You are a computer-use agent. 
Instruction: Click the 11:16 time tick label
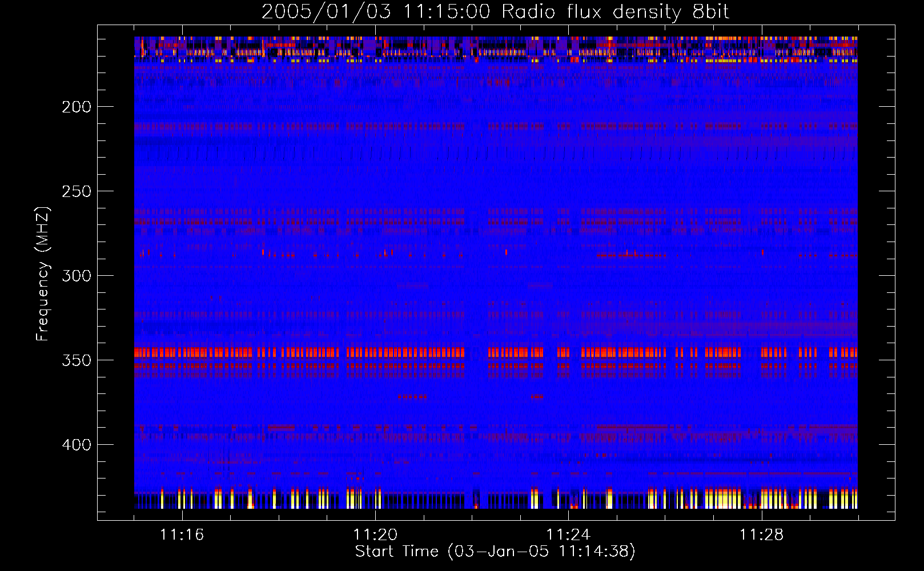182,534
